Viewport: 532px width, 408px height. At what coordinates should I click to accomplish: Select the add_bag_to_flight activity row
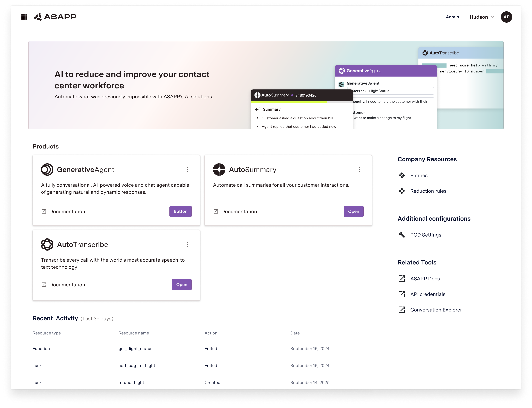click(x=200, y=366)
